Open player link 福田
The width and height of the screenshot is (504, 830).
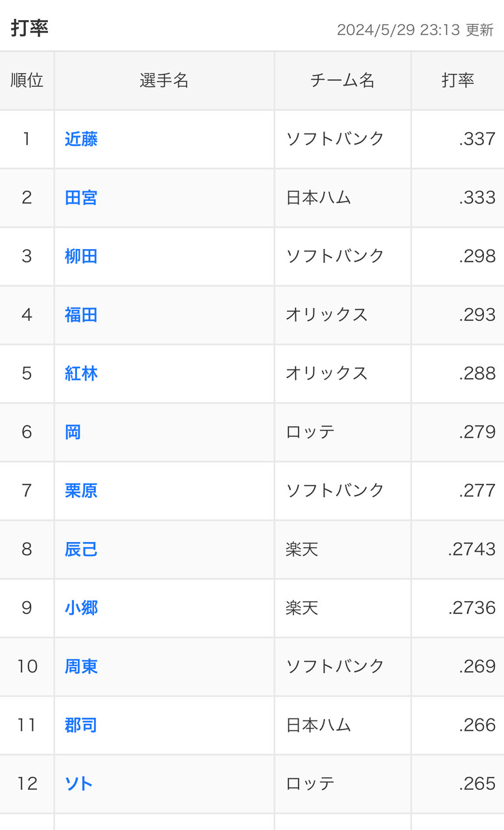coord(81,314)
